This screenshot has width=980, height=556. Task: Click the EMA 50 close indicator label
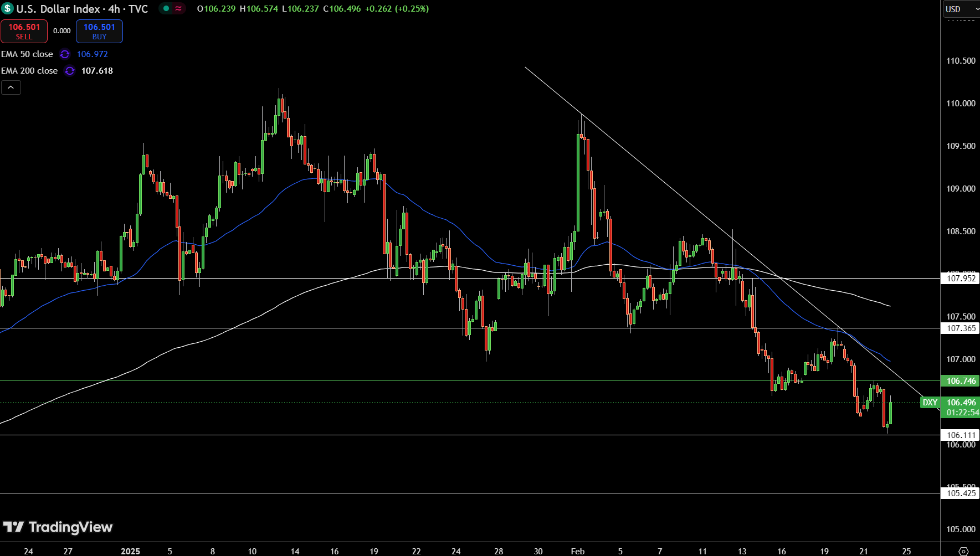point(27,54)
